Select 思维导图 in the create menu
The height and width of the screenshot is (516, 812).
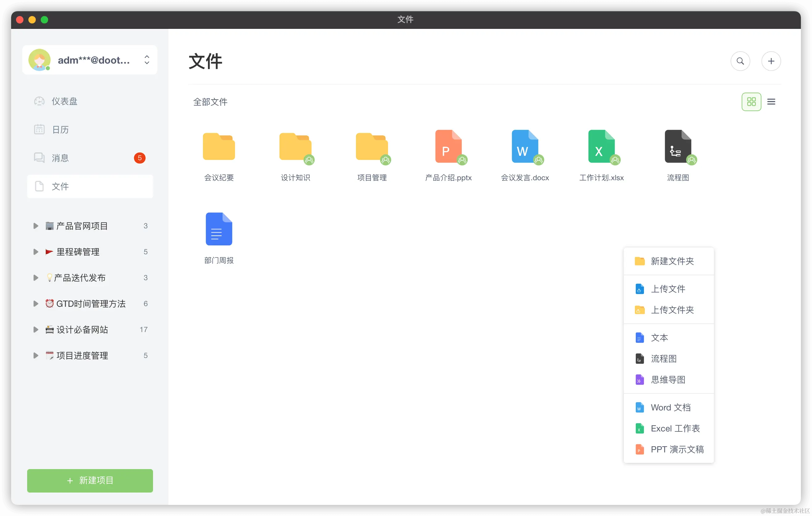(668, 380)
